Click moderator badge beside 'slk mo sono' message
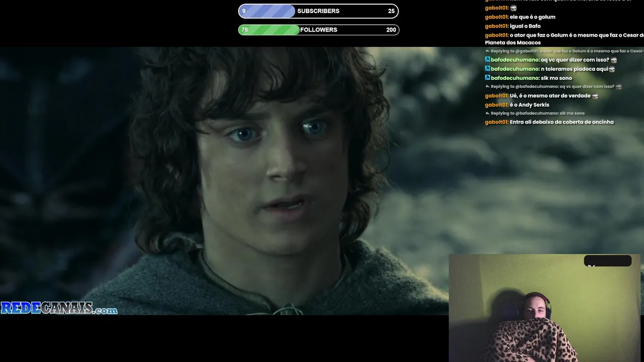This screenshot has width=644, height=362. point(488,78)
